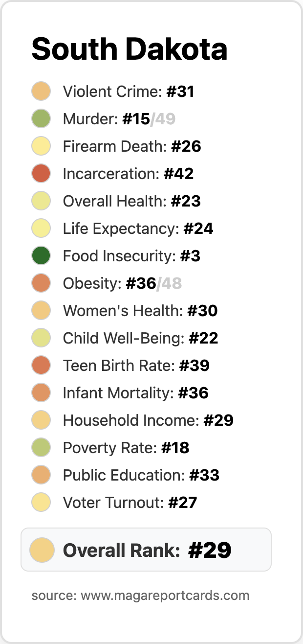Click the Overall Health #23 entry

click(116, 201)
